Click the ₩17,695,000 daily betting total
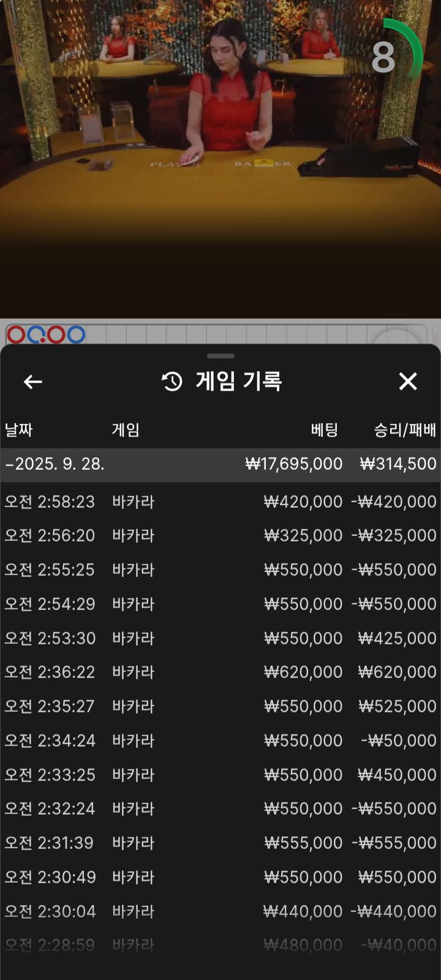The height and width of the screenshot is (980, 441). pos(294,464)
